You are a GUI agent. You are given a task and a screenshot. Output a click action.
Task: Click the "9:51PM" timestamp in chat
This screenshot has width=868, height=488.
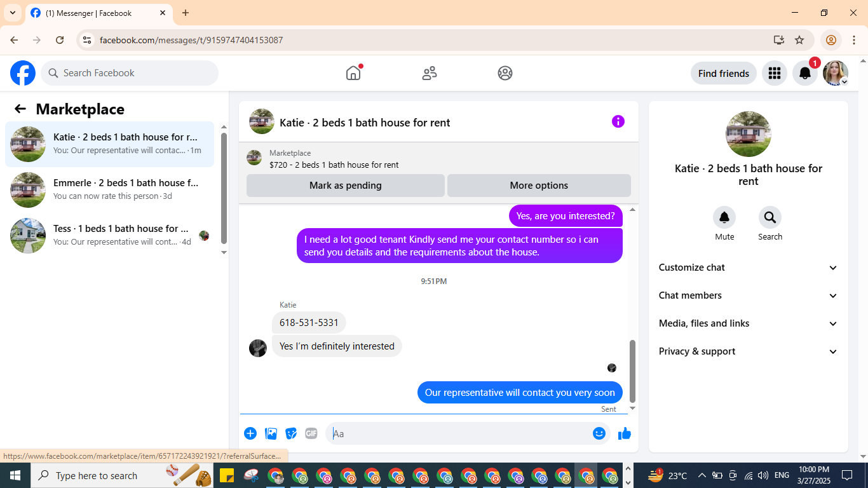tap(434, 281)
